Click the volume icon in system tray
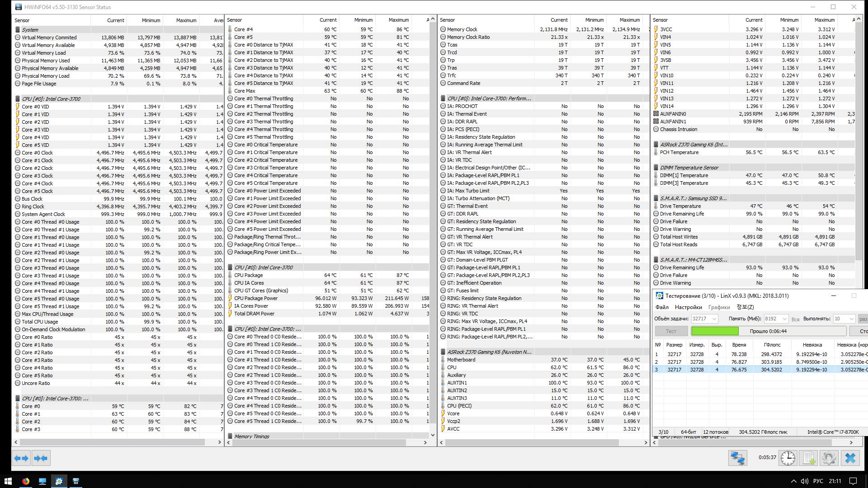 point(805,481)
